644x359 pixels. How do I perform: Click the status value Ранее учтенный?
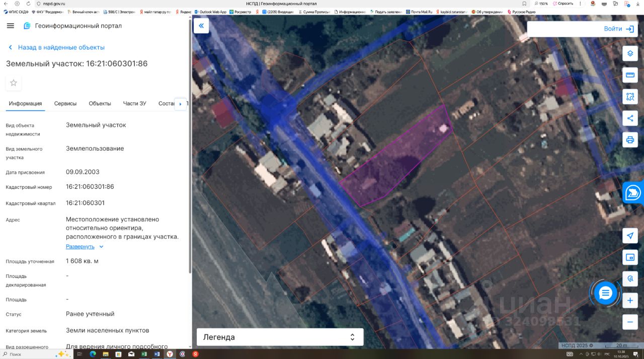click(x=90, y=314)
